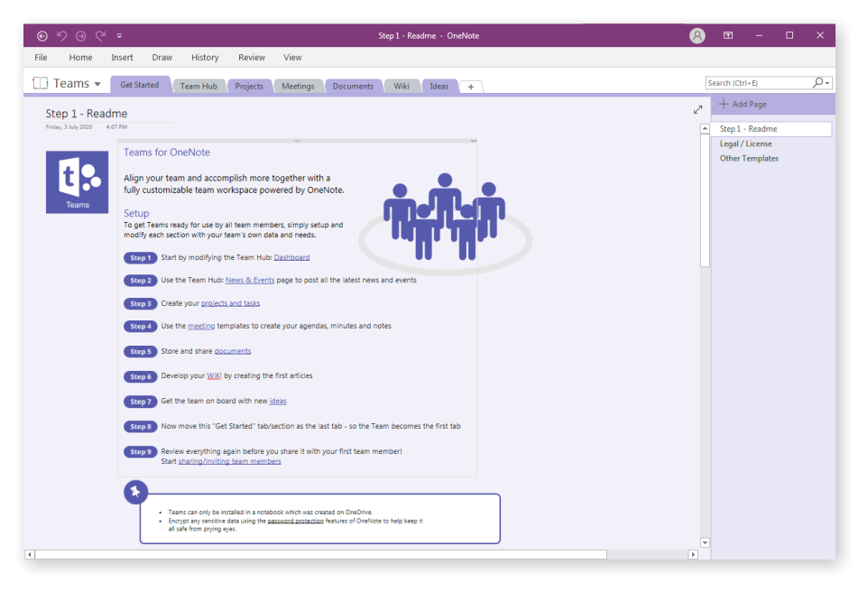This screenshot has height=592, width=868.
Task: Click the Step 8 badge
Action: tap(141, 427)
